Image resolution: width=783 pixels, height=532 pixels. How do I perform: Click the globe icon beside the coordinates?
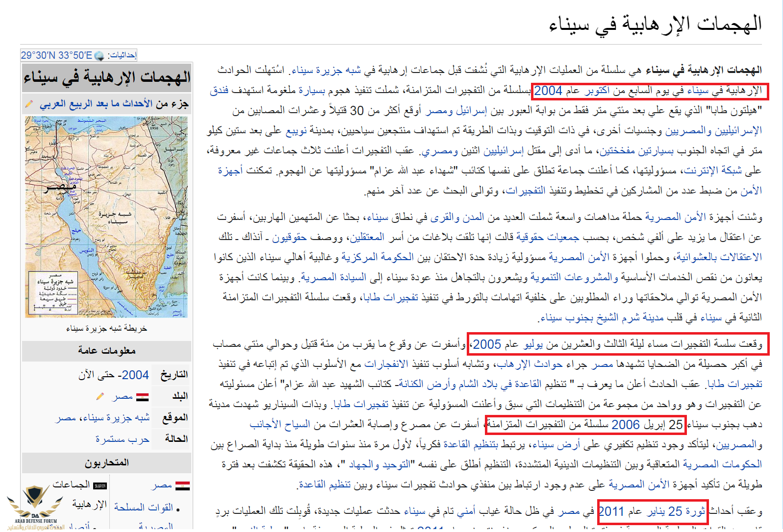coord(99,56)
